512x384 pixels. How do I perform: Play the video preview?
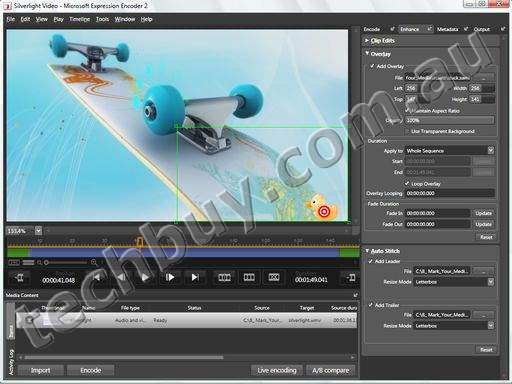145,277
